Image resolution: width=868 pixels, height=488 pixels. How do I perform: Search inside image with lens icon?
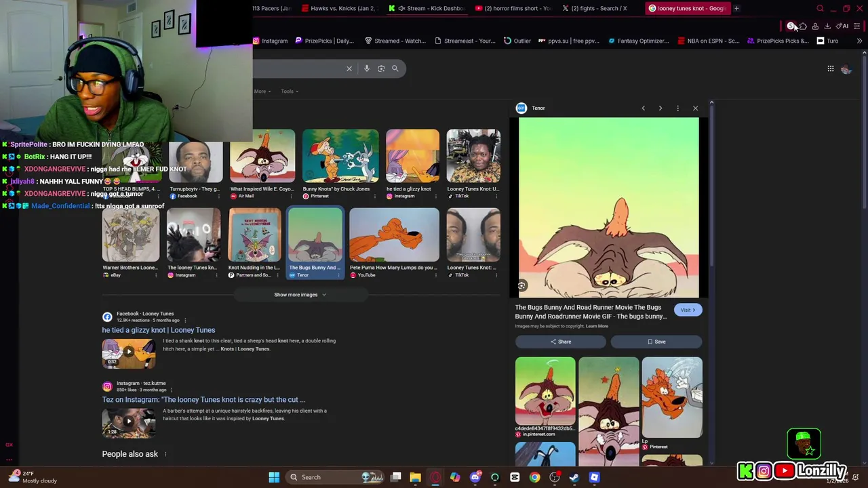(x=521, y=285)
